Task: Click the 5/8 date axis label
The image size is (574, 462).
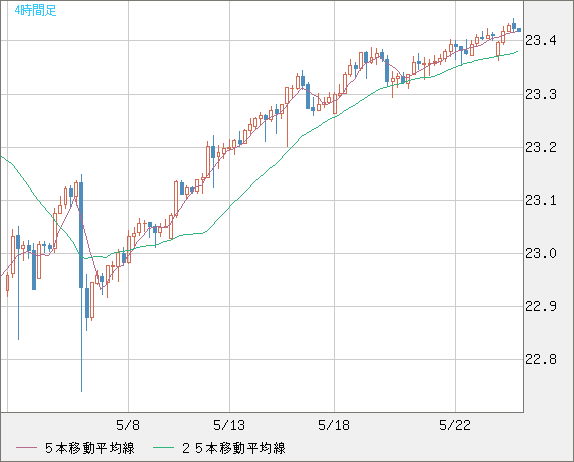Action: tap(128, 425)
